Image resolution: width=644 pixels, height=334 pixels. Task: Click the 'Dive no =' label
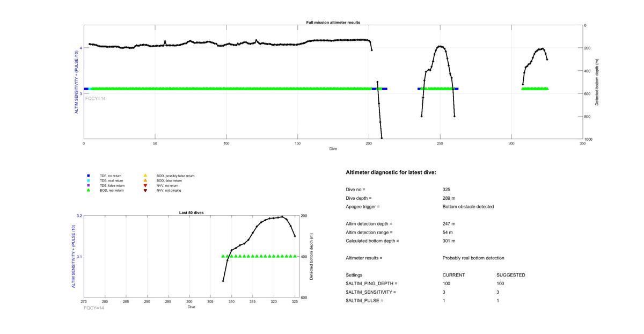click(x=356, y=190)
